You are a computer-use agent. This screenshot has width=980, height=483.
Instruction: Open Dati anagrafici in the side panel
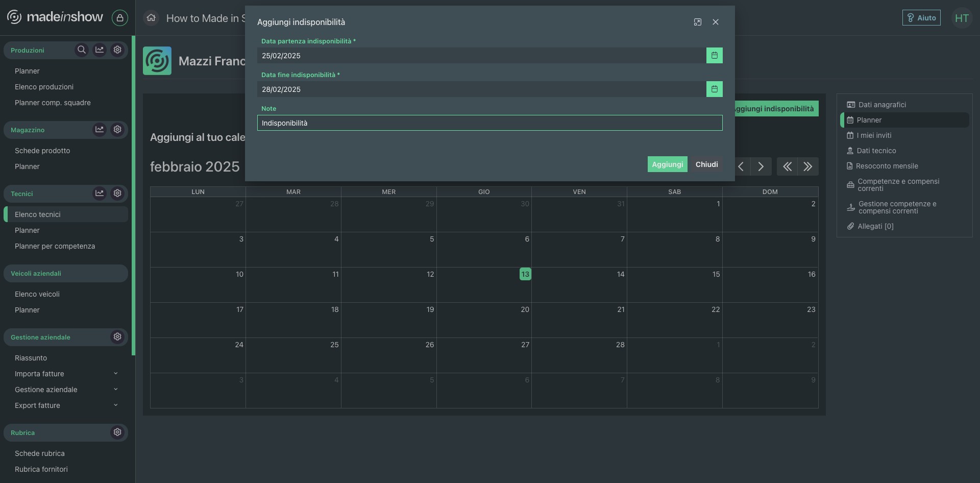[x=882, y=105]
